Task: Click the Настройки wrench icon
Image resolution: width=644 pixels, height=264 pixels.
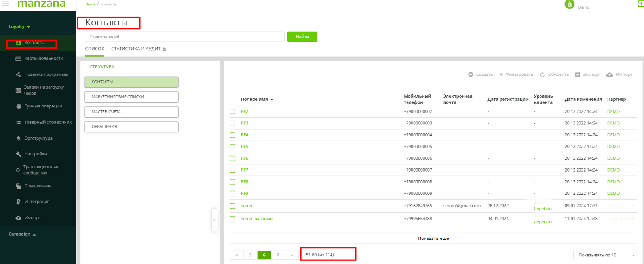Action: click(18, 154)
